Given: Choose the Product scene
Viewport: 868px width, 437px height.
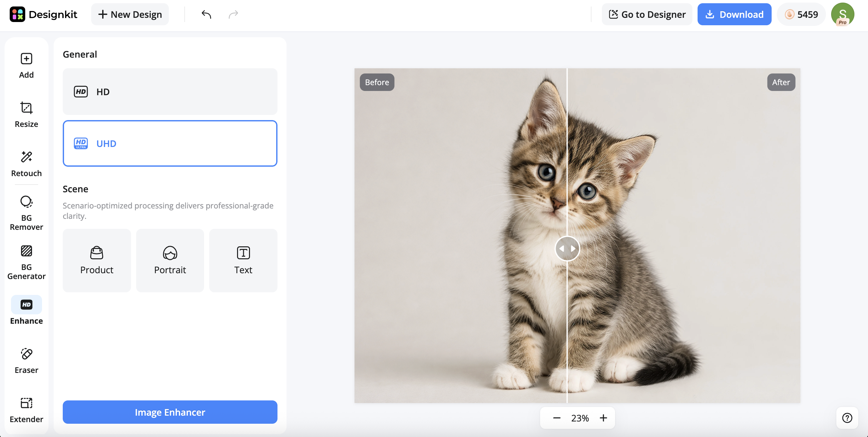Looking at the screenshot, I should [x=97, y=260].
